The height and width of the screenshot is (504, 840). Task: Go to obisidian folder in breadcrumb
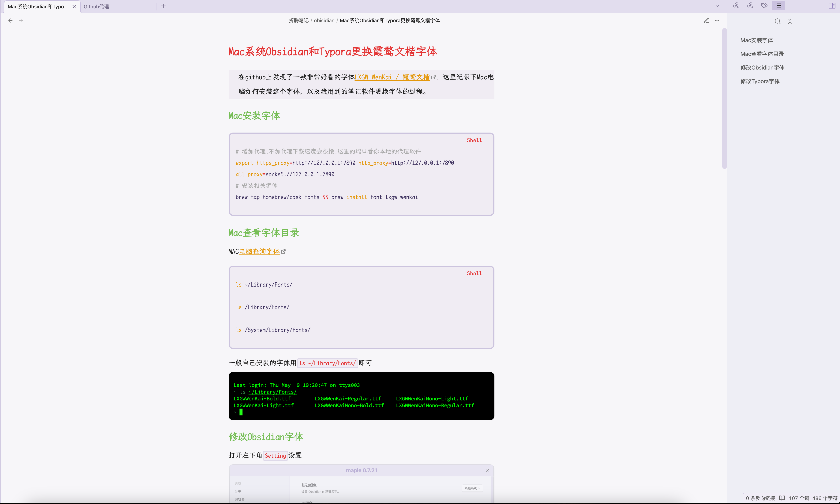324,21
